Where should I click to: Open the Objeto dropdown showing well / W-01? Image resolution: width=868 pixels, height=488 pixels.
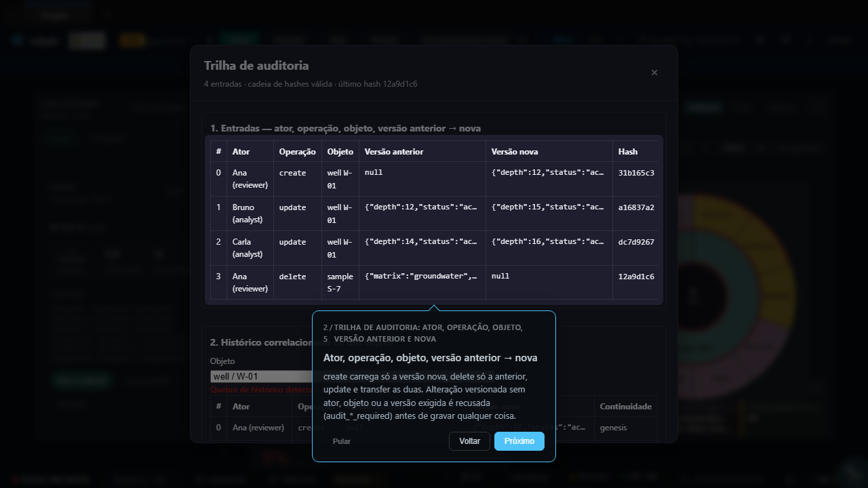point(261,376)
